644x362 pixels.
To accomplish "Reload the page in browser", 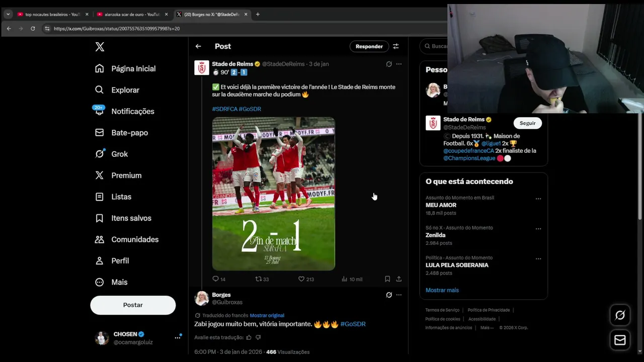I will point(33,29).
